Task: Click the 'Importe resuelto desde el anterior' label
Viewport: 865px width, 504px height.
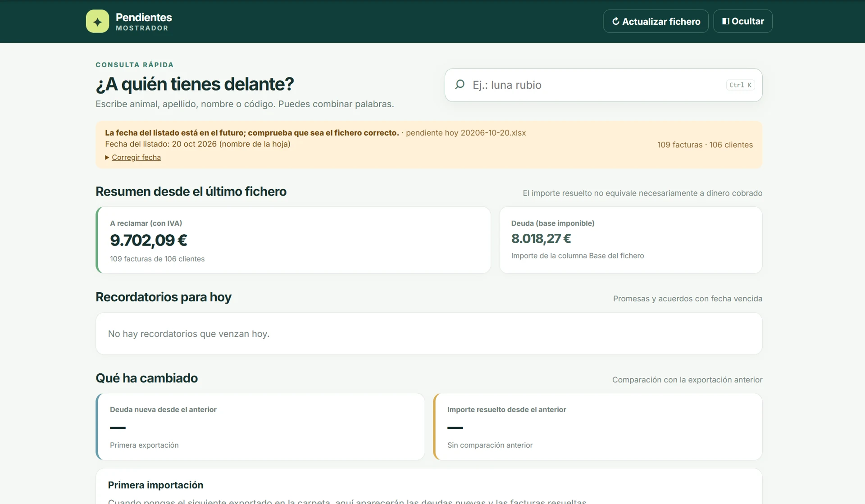Action: pos(506,409)
